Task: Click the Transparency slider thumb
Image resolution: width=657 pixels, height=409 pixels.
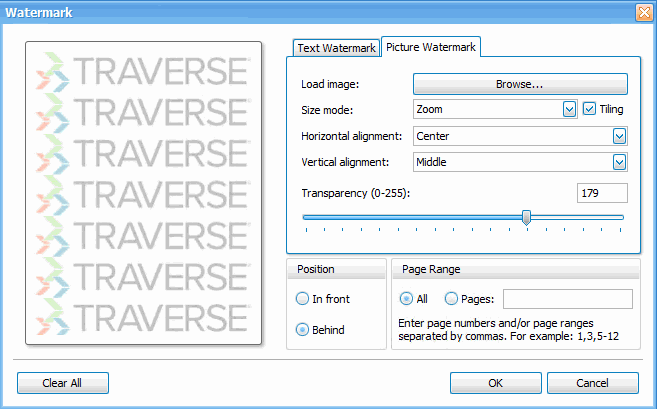Action: (526, 217)
